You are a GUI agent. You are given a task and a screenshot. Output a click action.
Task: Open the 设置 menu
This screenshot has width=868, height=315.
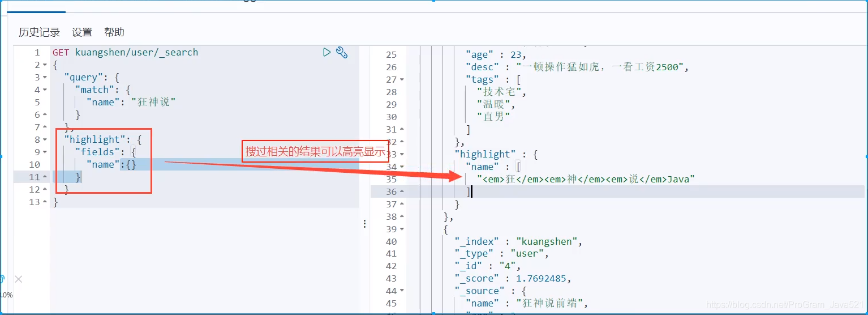pos(82,32)
